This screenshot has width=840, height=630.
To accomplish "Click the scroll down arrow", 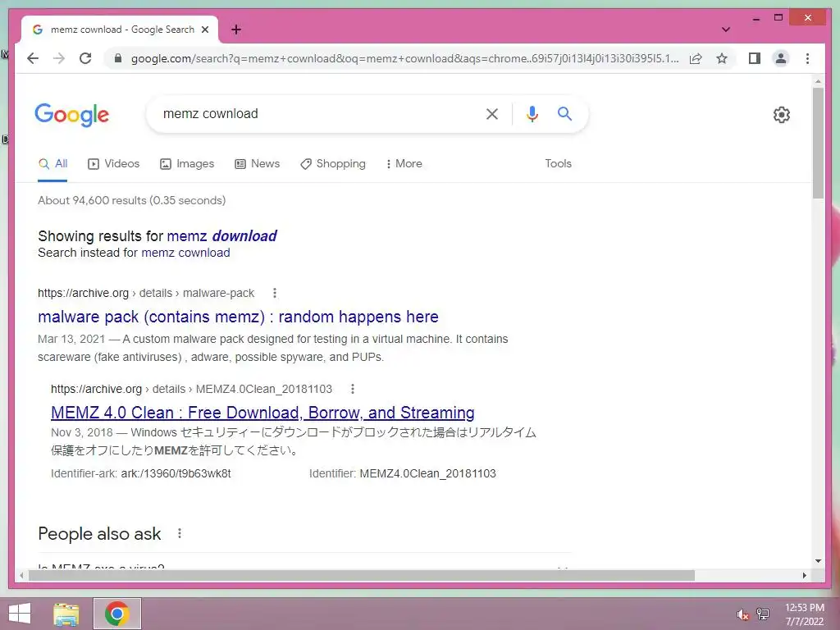I will coord(818,561).
